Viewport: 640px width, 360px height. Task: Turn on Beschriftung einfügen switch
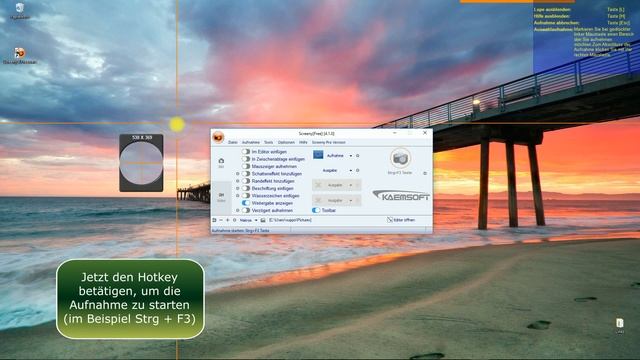point(246,189)
